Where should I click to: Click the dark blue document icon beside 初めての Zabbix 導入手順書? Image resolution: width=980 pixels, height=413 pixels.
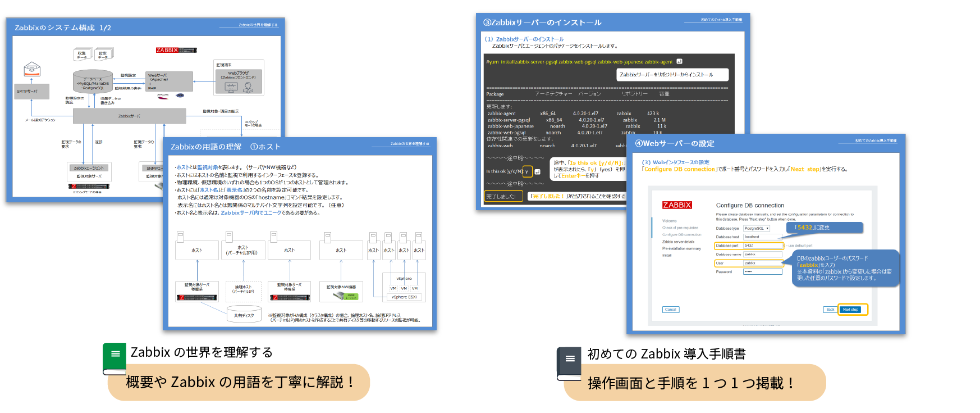[x=569, y=363]
